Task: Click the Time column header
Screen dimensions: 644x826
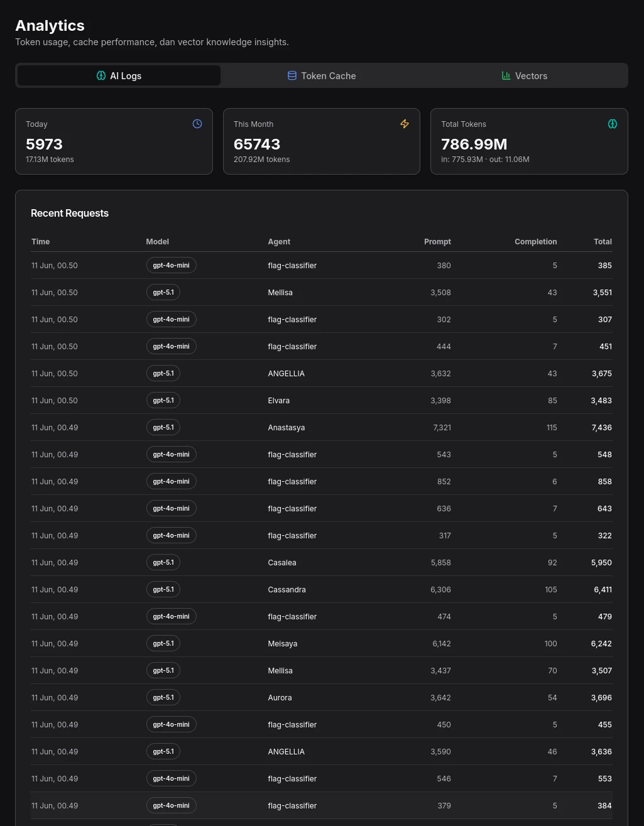Action: (x=41, y=242)
